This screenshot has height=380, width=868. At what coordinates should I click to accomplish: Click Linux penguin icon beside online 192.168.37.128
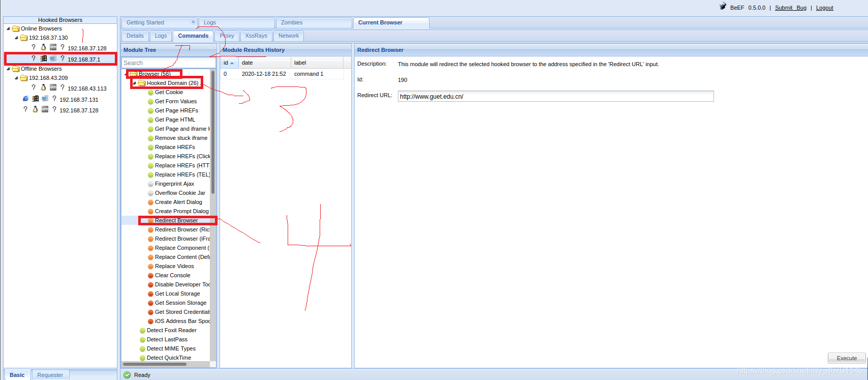[43, 47]
